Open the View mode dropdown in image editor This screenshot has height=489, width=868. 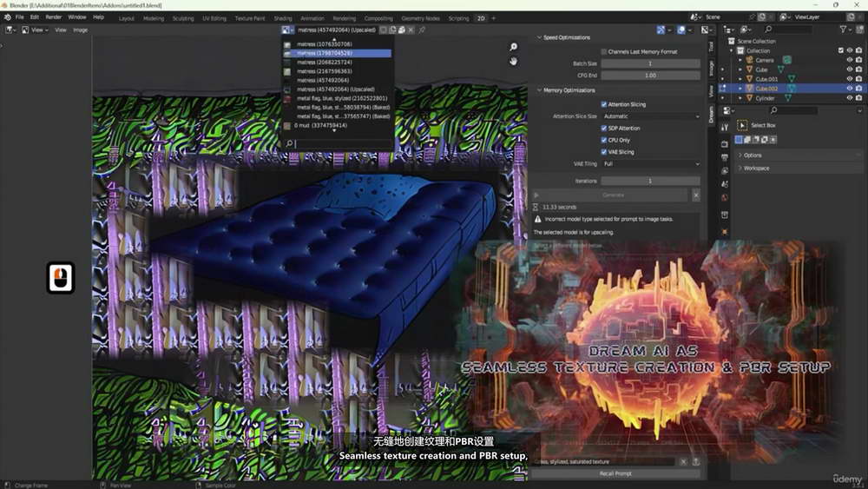tap(35, 30)
